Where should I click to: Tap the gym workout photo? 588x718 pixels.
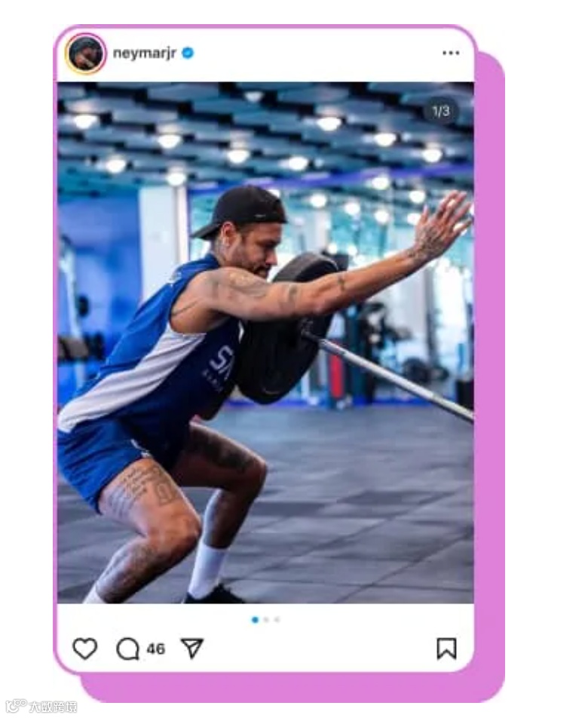pos(265,342)
